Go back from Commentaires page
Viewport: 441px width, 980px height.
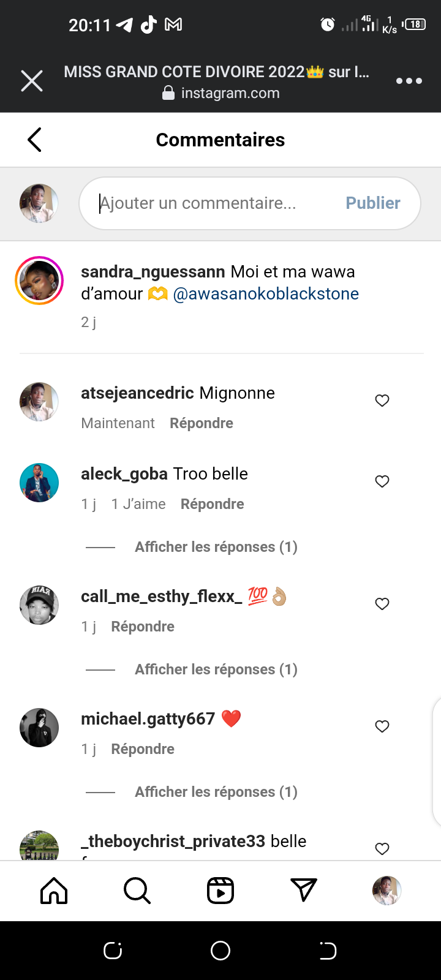(35, 140)
